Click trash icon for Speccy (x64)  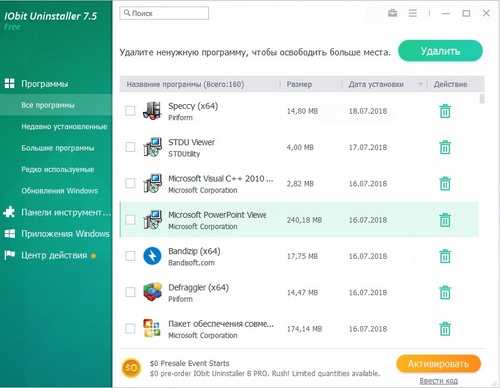[445, 111]
